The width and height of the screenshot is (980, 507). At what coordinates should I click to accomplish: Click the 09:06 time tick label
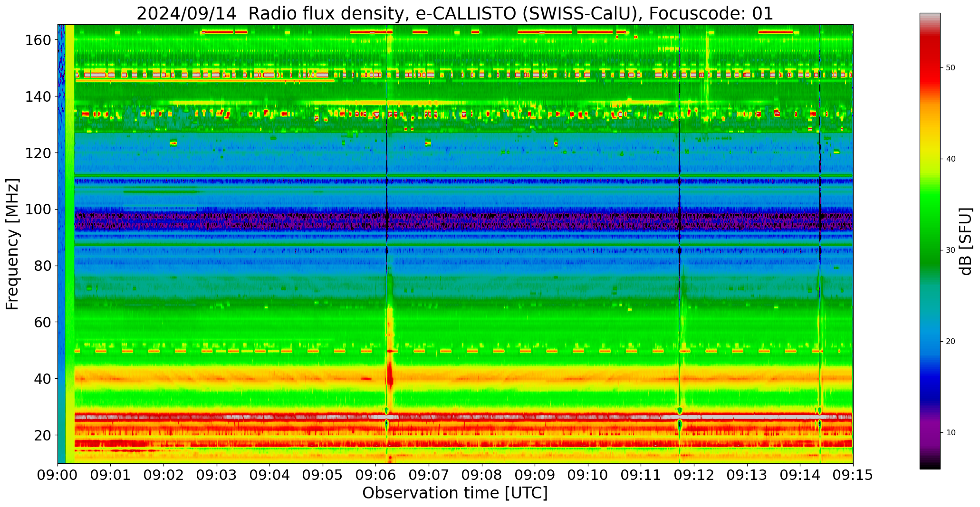(x=376, y=476)
